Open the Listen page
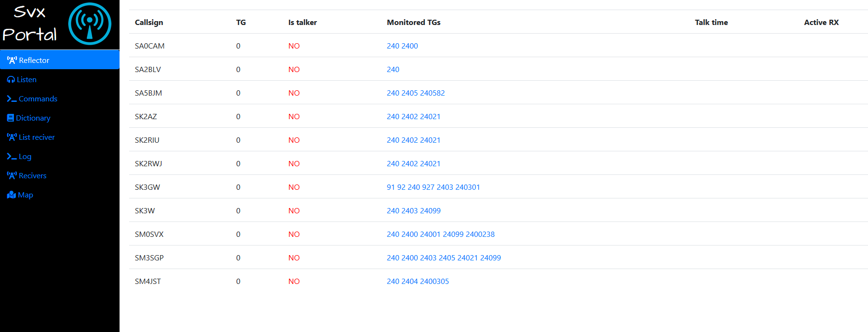This screenshot has width=868, height=332. tap(27, 79)
